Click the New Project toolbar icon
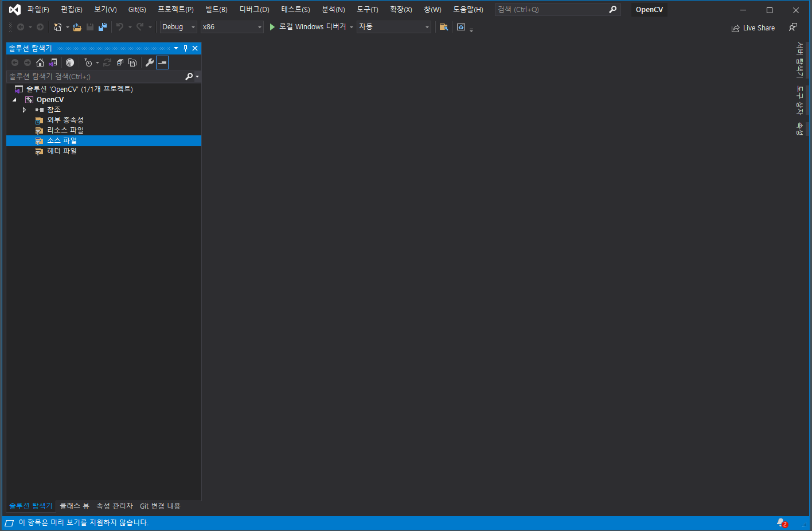The height and width of the screenshot is (531, 812). tap(57, 27)
